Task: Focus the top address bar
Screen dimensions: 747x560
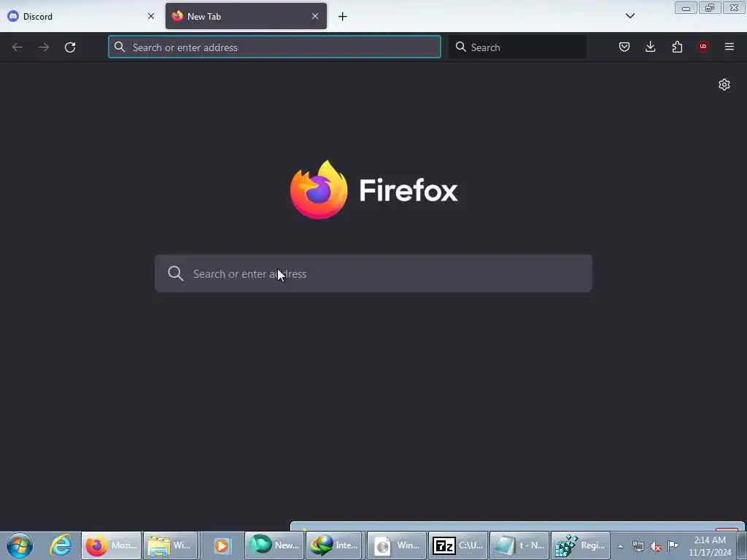Action: pyautogui.click(x=274, y=47)
